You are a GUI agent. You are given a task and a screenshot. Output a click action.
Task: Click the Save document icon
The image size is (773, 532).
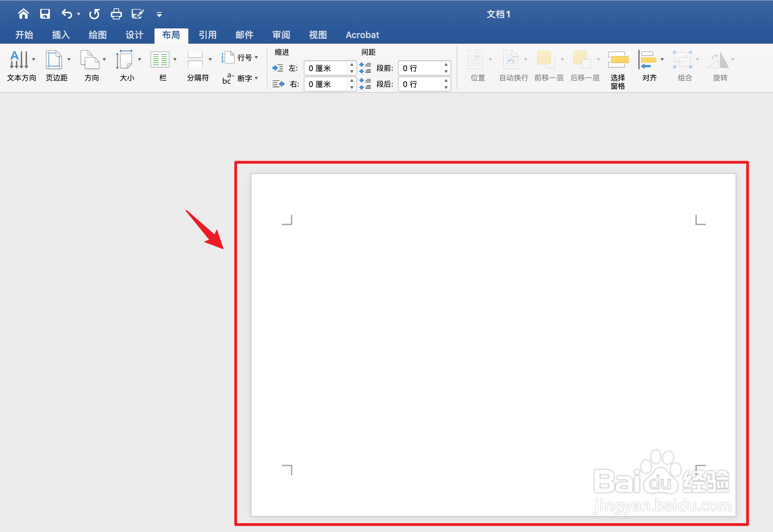click(x=45, y=14)
